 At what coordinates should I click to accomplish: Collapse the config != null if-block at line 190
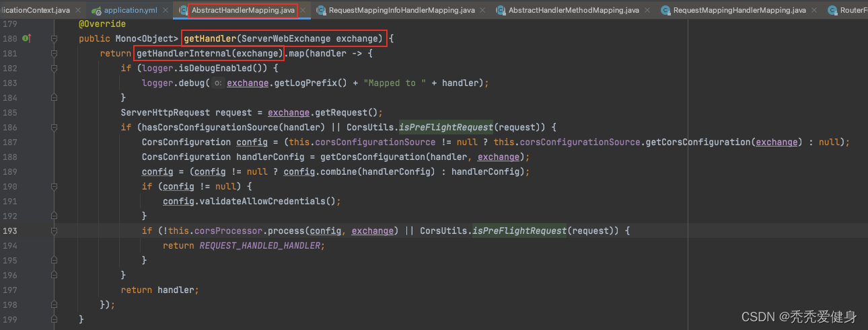(x=55, y=186)
